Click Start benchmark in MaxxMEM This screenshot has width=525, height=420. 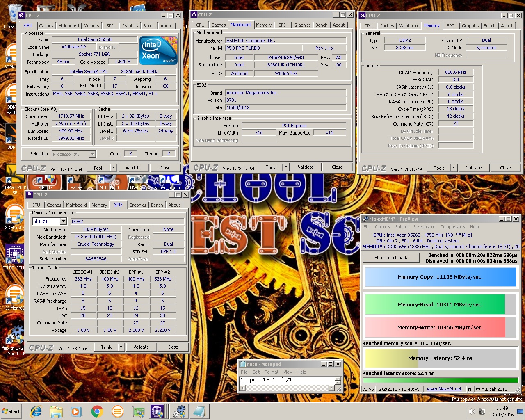click(x=391, y=258)
